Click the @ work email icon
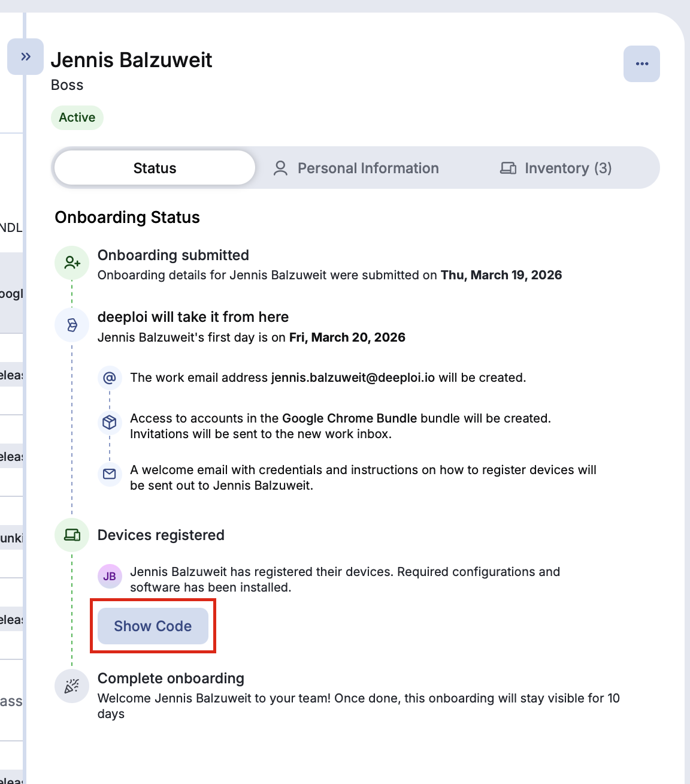Screen dimensions: 690x784 click(x=110, y=378)
